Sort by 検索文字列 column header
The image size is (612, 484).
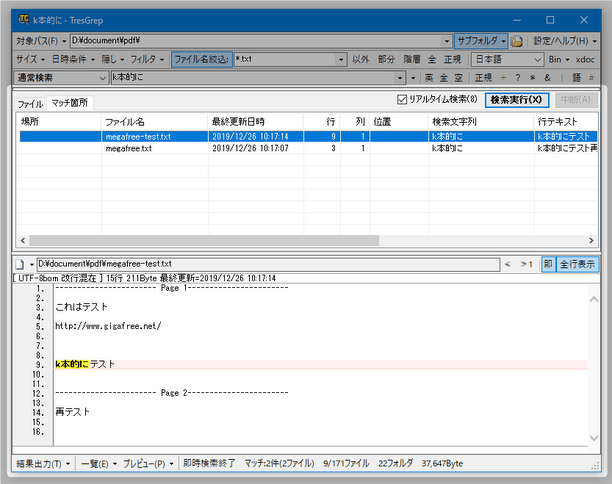coord(481,122)
